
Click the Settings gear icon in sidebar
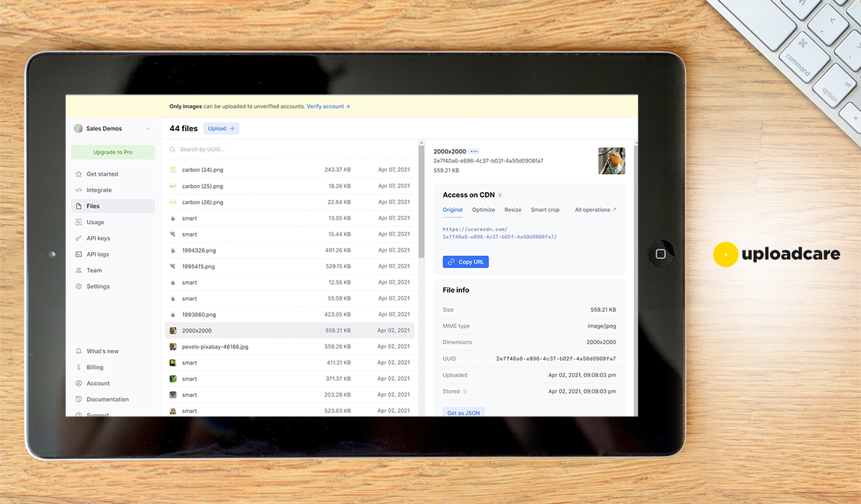(x=79, y=287)
